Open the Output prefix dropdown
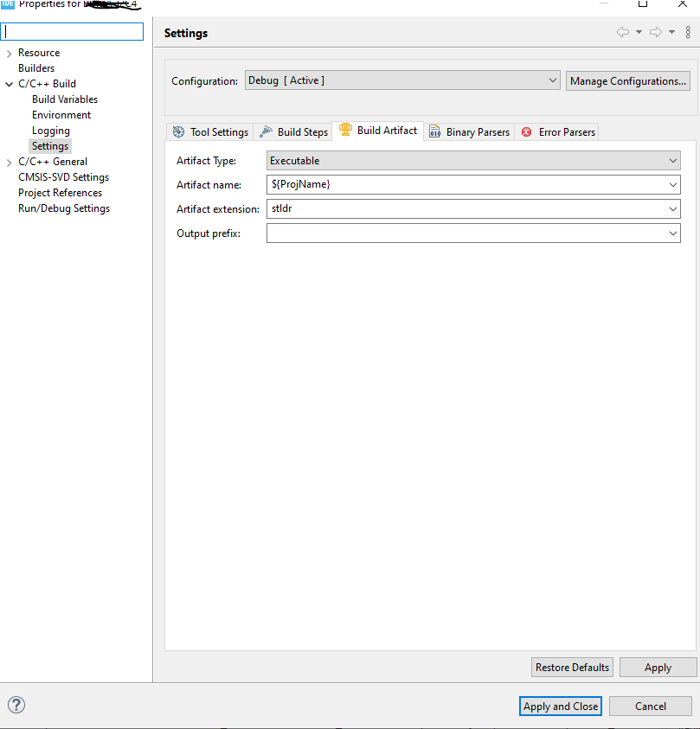 coord(673,233)
